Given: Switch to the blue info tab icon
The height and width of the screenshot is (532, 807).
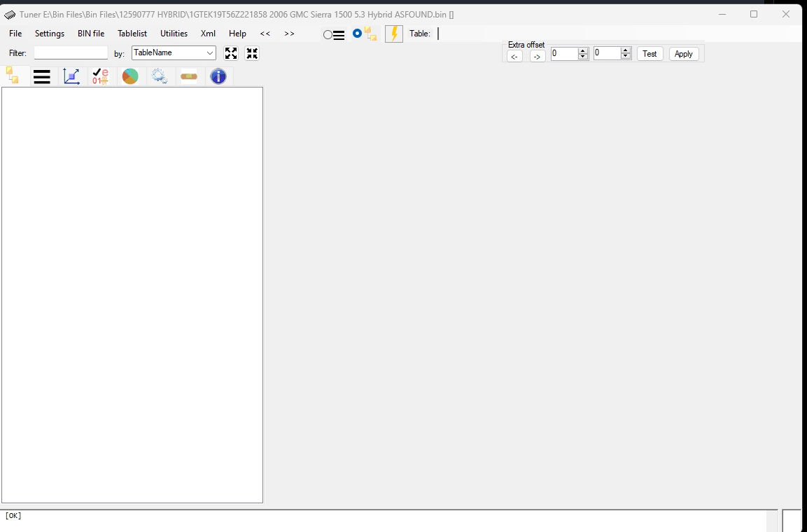Looking at the screenshot, I should pyautogui.click(x=218, y=77).
